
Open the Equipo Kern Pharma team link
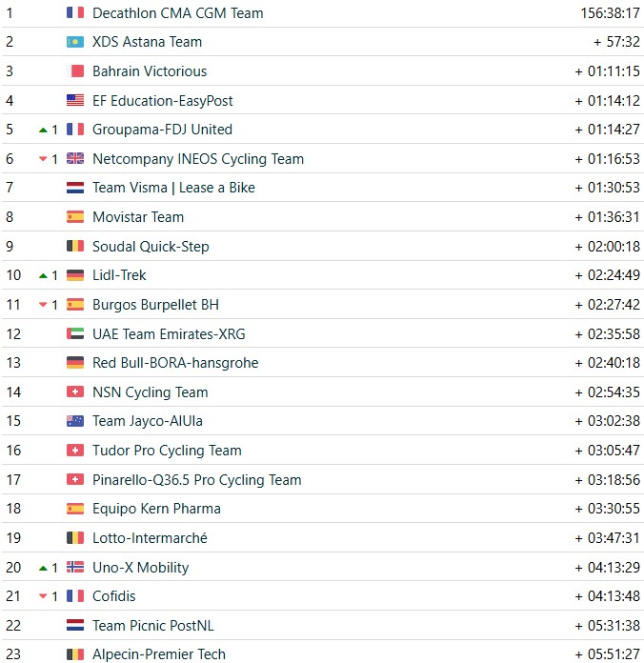click(x=156, y=509)
